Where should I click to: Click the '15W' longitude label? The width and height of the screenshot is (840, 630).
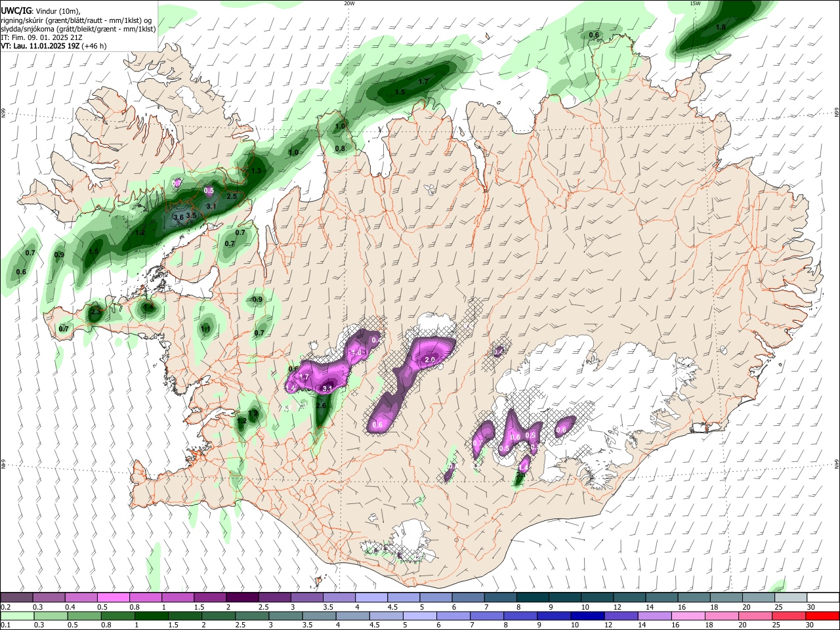pyautogui.click(x=695, y=3)
